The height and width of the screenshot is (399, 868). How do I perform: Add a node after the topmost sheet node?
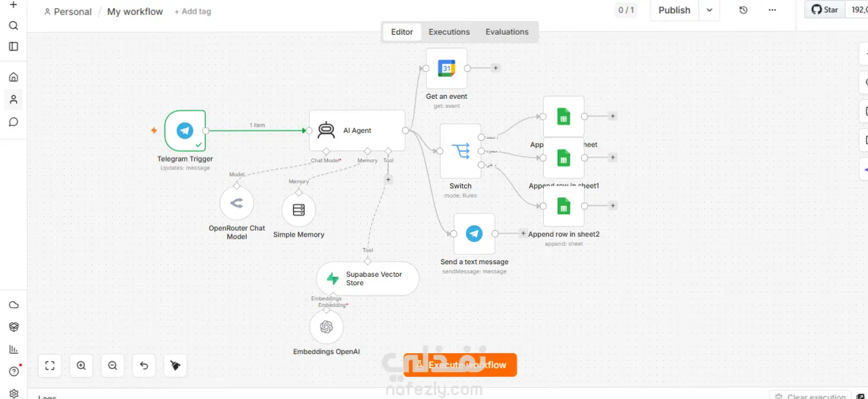tap(612, 116)
